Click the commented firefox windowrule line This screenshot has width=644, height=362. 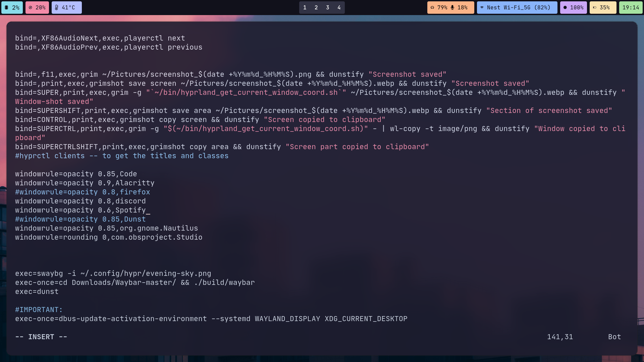(82, 192)
